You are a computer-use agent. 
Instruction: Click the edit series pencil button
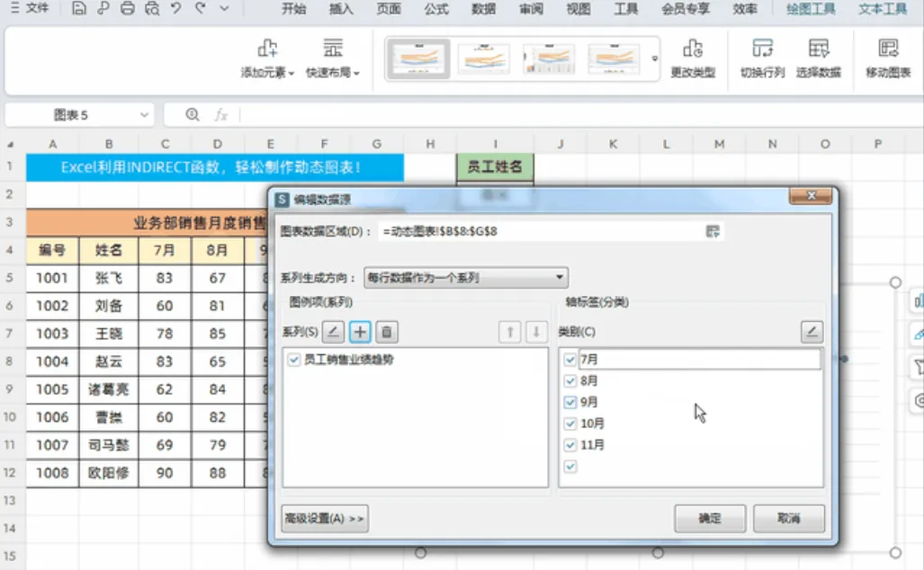point(333,332)
